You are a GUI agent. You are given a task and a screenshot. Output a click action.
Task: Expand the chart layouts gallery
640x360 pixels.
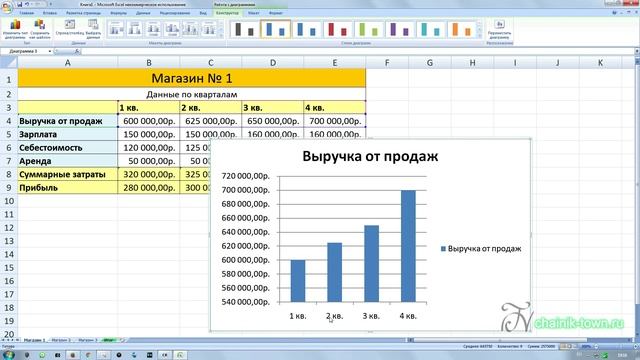pos(222,36)
